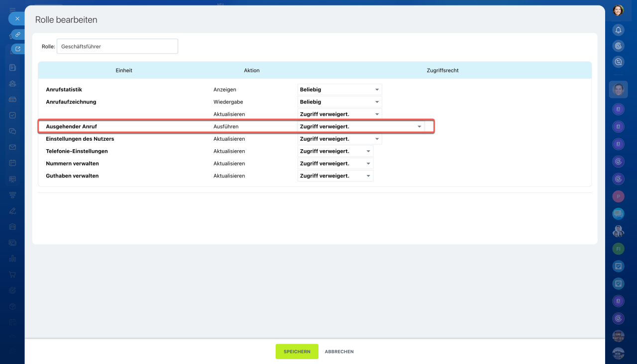
Task: Open calendar icon in left sidebar
Action: point(12,163)
